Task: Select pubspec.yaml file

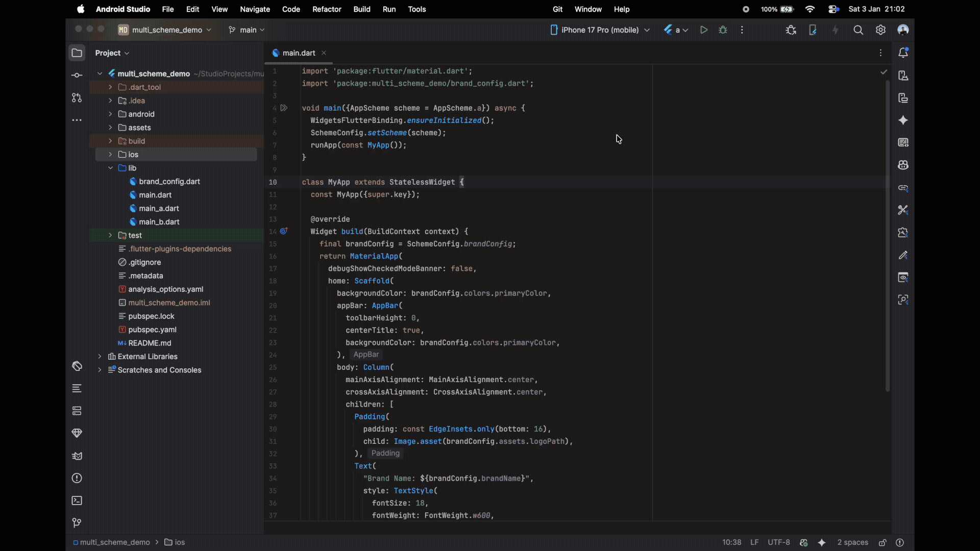Action: (x=152, y=330)
